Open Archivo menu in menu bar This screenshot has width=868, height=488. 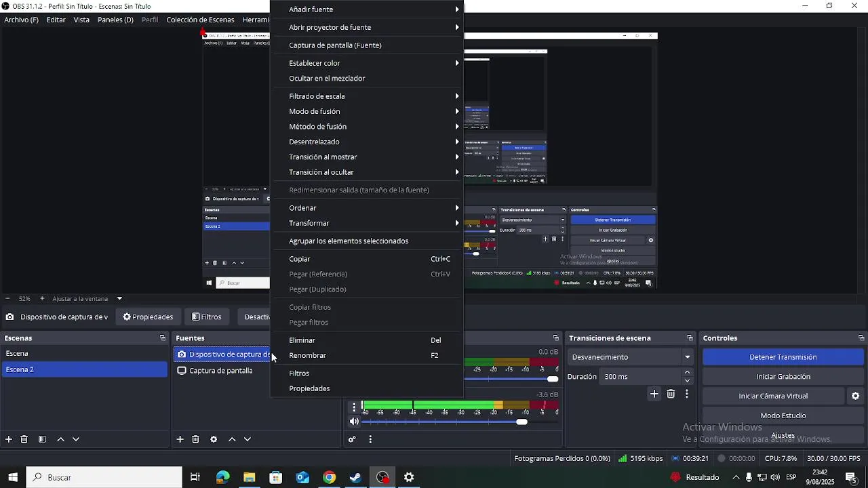click(x=21, y=20)
